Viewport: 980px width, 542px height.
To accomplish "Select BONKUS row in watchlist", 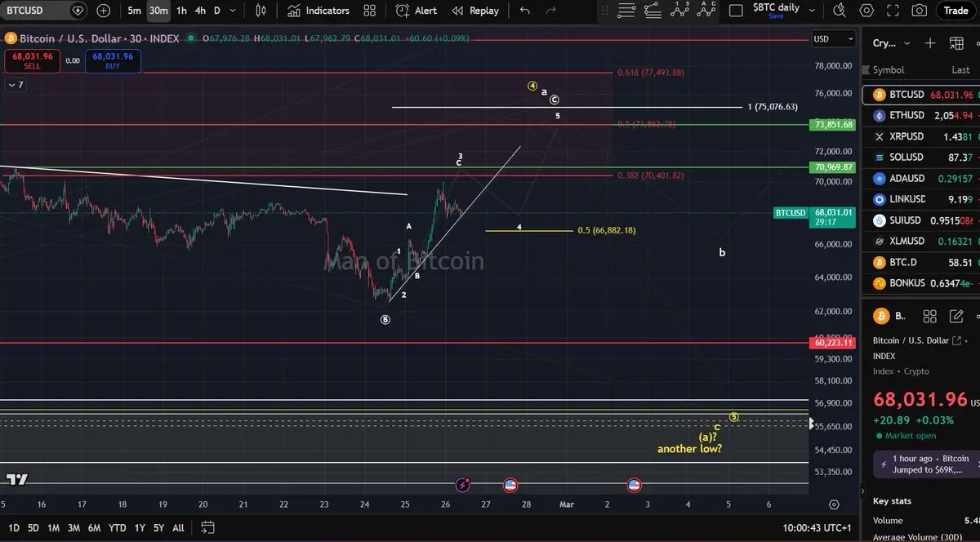I will (921, 283).
